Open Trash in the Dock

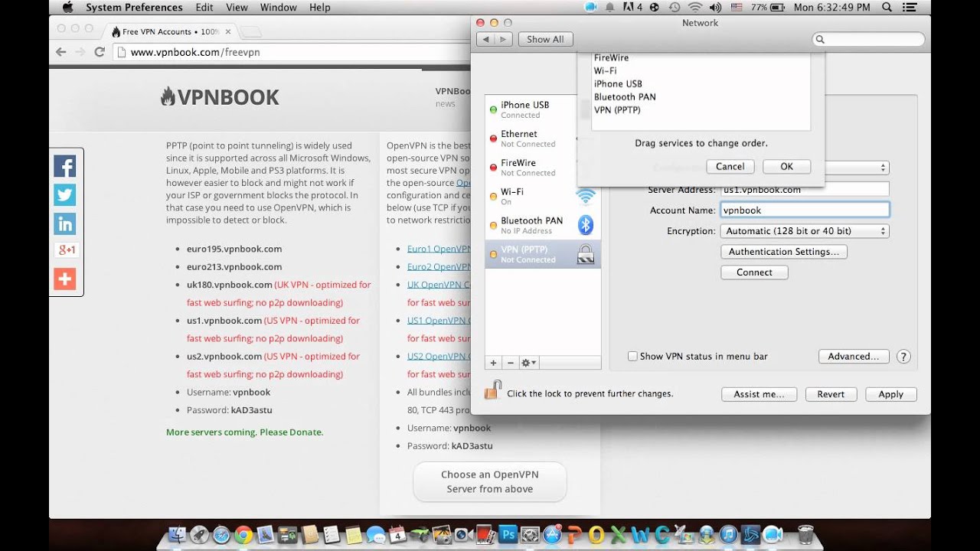(805, 534)
